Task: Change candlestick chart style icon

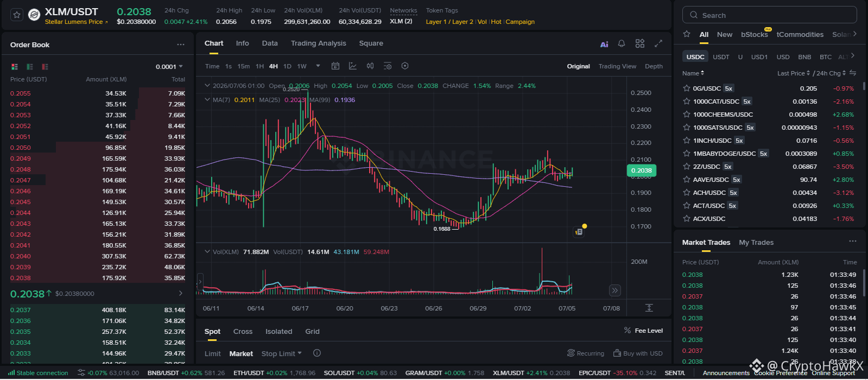Action: point(370,66)
